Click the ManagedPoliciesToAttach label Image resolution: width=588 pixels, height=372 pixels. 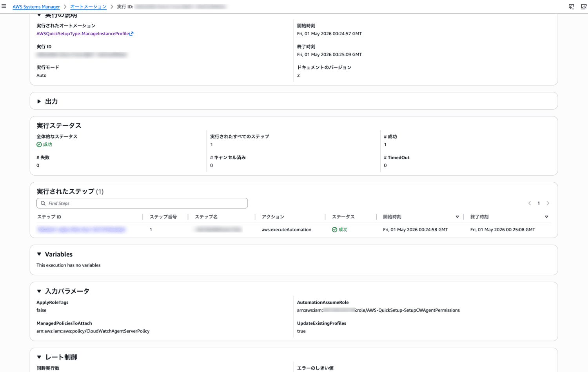pyautogui.click(x=64, y=323)
